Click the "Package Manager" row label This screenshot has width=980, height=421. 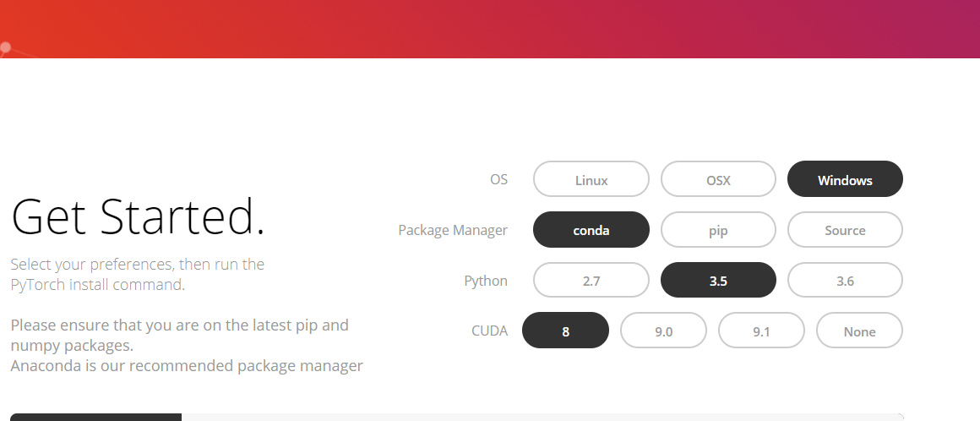453,230
